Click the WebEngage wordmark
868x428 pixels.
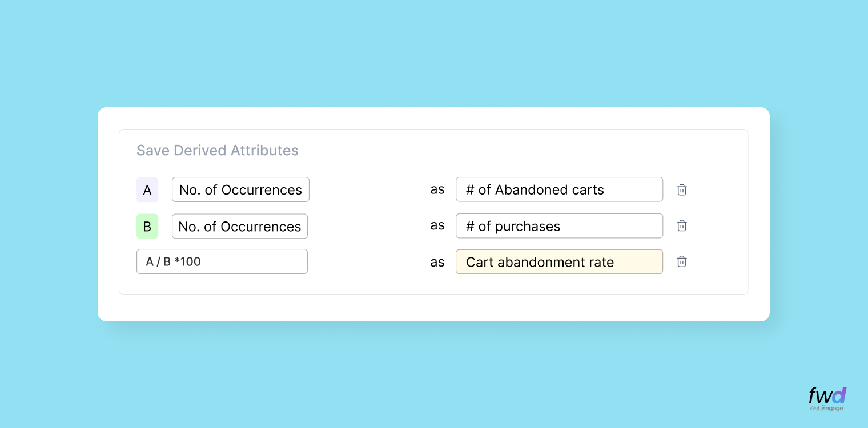(x=826, y=409)
